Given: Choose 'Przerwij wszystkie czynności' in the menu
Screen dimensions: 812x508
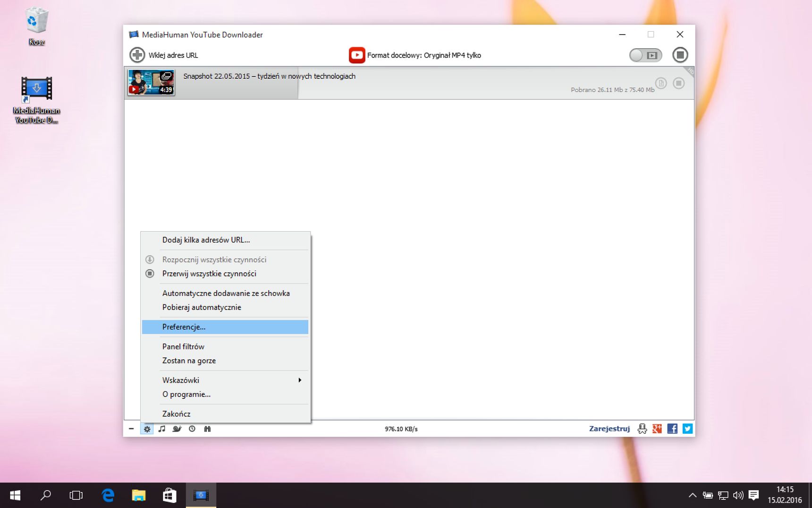Looking at the screenshot, I should [225, 274].
